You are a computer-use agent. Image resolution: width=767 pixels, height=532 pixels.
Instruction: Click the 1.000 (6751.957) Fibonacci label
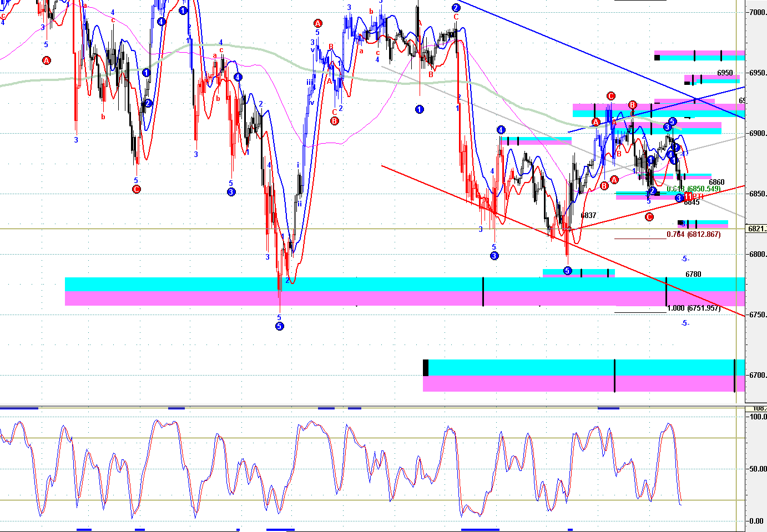click(x=694, y=308)
